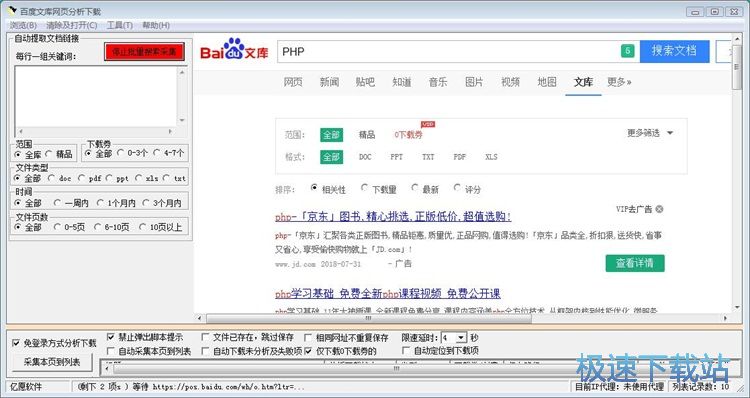Sort results by 最新 radio
Screen dimensions: 750x398
coord(415,188)
